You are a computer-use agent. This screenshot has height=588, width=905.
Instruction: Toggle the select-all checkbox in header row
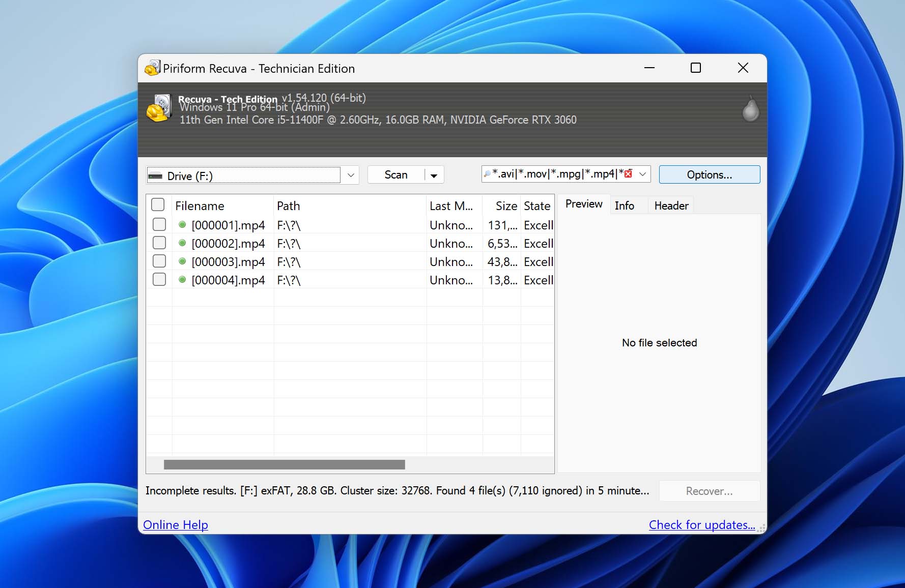pyautogui.click(x=158, y=205)
